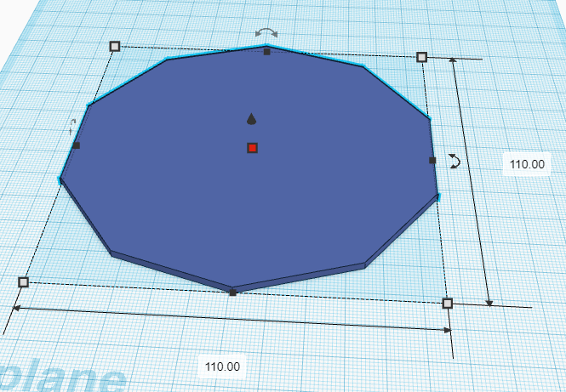Image resolution: width=566 pixels, height=392 pixels.
Task: Click the small left-side rotation handle
Action: tap(72, 127)
